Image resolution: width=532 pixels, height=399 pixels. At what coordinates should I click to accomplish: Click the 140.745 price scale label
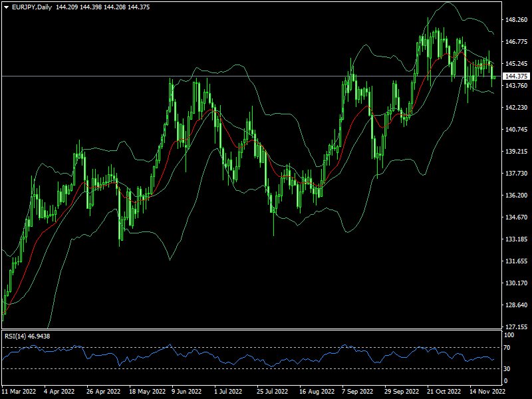click(x=517, y=130)
